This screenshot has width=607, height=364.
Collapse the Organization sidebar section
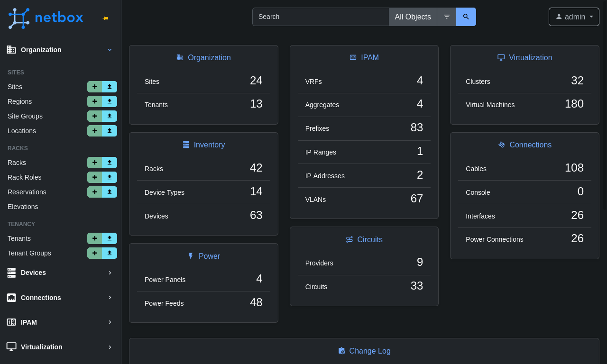click(x=59, y=50)
